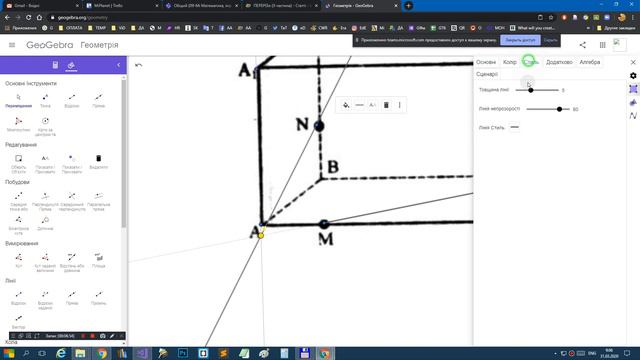The width and height of the screenshot is (640, 360).
Task: Select the Angle with Given Size tool
Action: pos(45,262)
